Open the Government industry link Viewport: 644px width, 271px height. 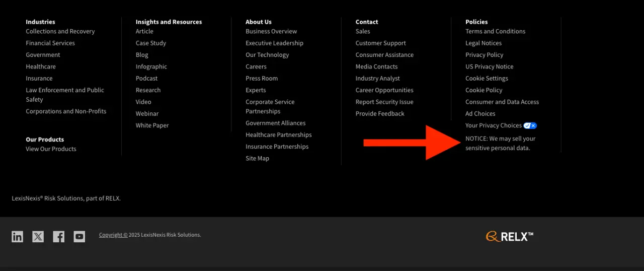pyautogui.click(x=43, y=55)
